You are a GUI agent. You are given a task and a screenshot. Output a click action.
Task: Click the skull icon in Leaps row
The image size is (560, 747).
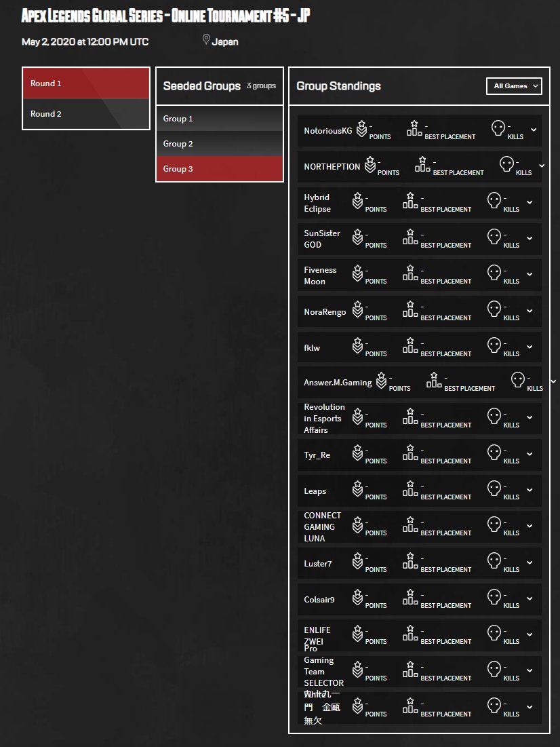point(494,489)
